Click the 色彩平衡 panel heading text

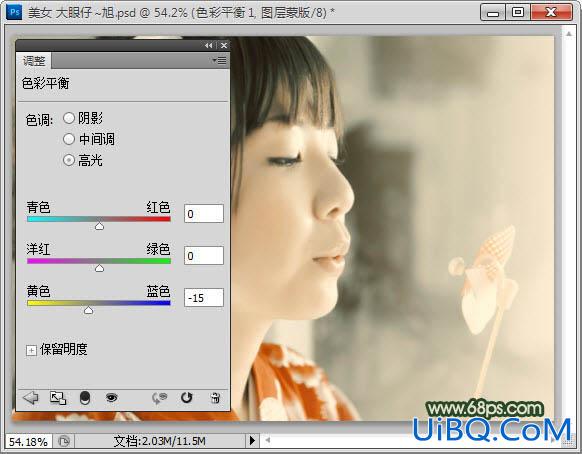click(45, 83)
